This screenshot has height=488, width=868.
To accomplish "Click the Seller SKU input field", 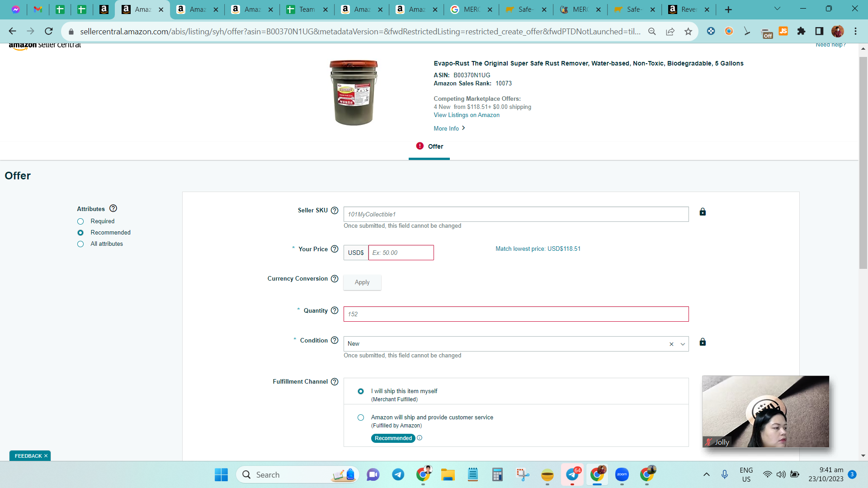I will click(516, 214).
